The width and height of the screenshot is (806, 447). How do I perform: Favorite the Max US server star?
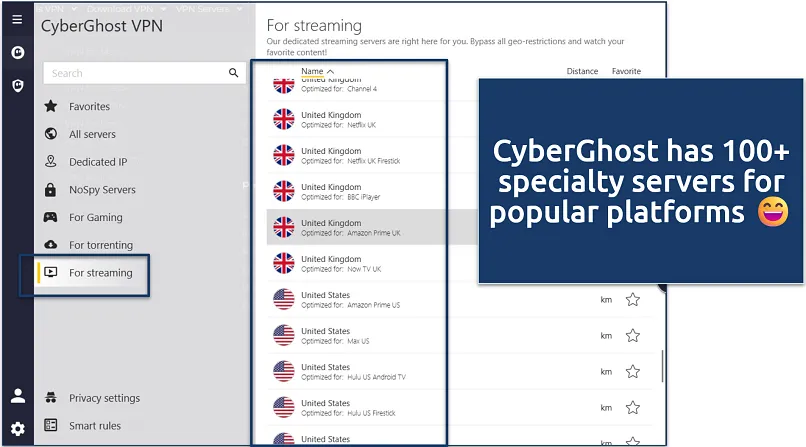(633, 336)
